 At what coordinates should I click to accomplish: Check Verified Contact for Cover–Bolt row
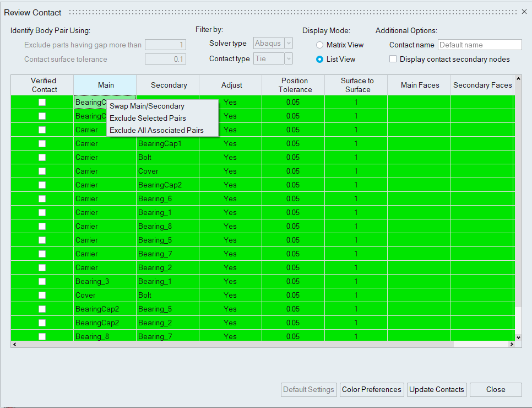coord(42,295)
